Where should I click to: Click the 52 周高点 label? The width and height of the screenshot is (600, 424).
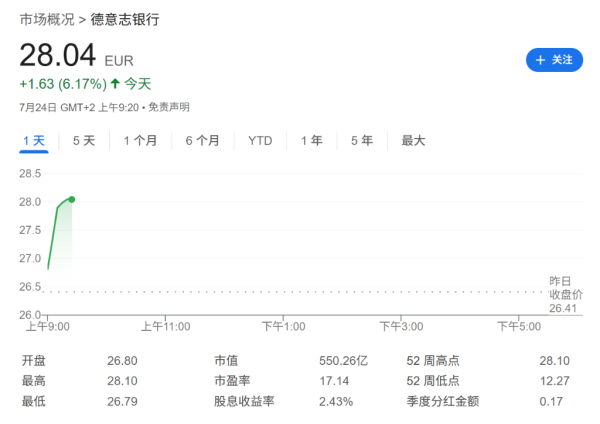[433, 361]
